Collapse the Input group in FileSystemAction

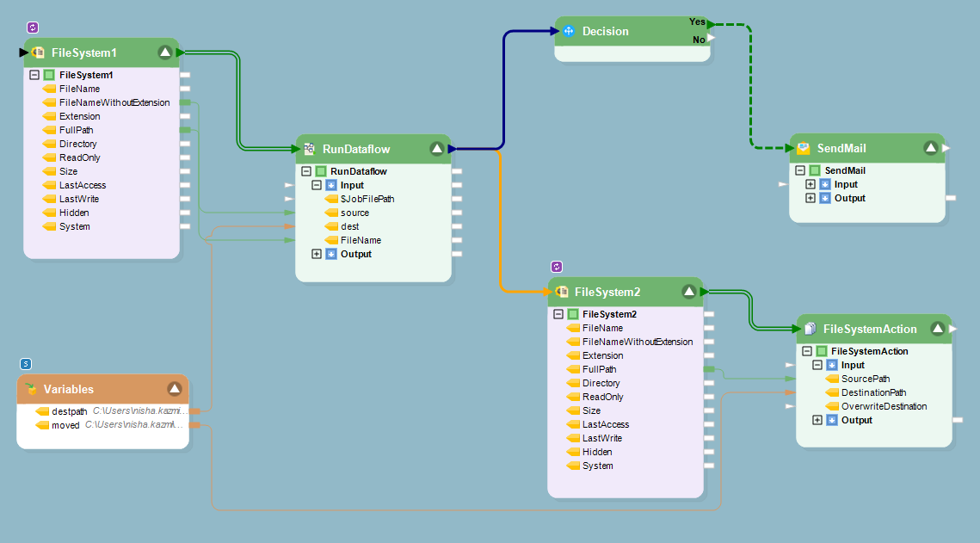pos(817,365)
